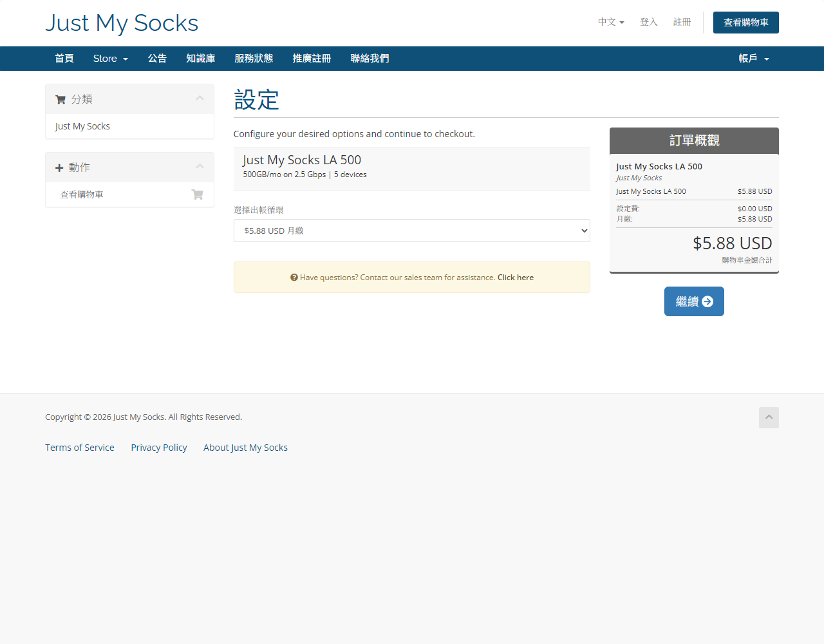Click the cart icon in 查看購物車 row
The image size is (824, 644).
pyautogui.click(x=198, y=194)
